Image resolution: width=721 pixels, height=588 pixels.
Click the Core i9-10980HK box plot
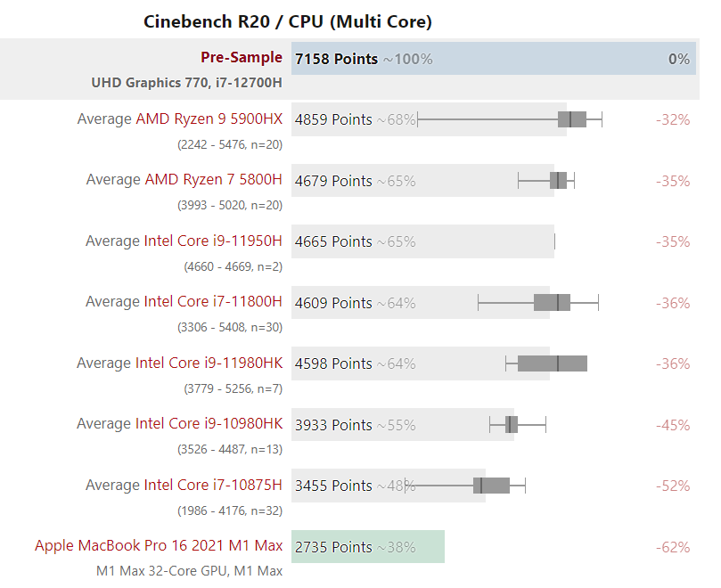511,425
